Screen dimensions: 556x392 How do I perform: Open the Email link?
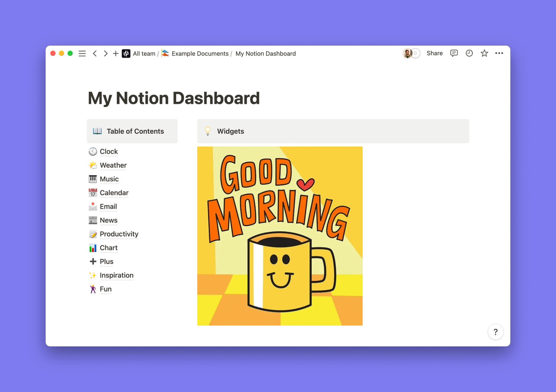pos(108,206)
